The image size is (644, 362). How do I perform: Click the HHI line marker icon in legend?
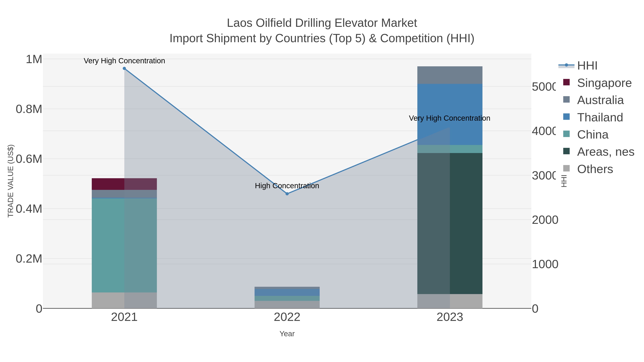[x=566, y=65]
